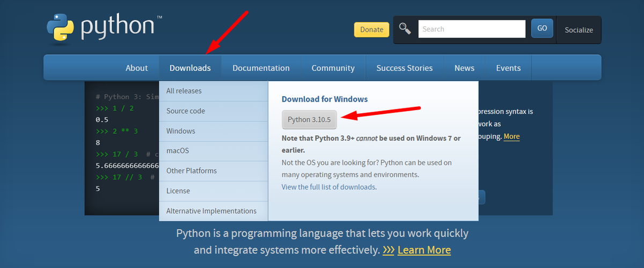
Task: Click the yellow Donate button
Action: pyautogui.click(x=371, y=30)
